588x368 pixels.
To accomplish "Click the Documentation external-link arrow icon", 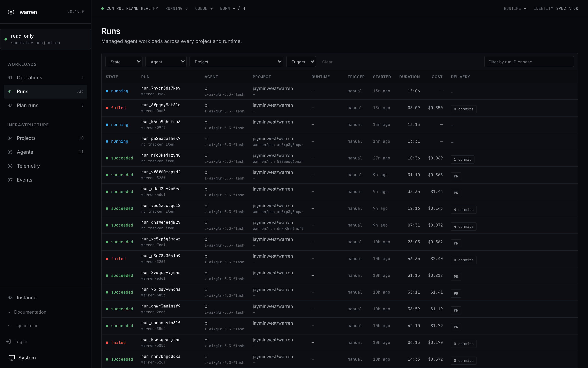I will [x=9, y=312].
